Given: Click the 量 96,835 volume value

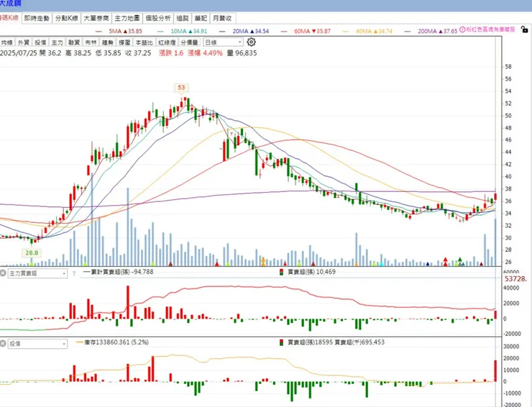Looking at the screenshot, I should click(242, 53).
